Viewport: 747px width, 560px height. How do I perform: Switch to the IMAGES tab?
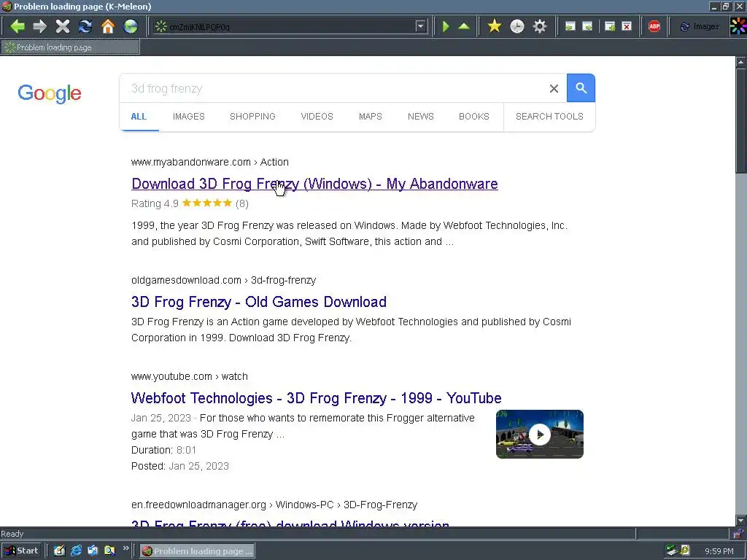coord(189,117)
